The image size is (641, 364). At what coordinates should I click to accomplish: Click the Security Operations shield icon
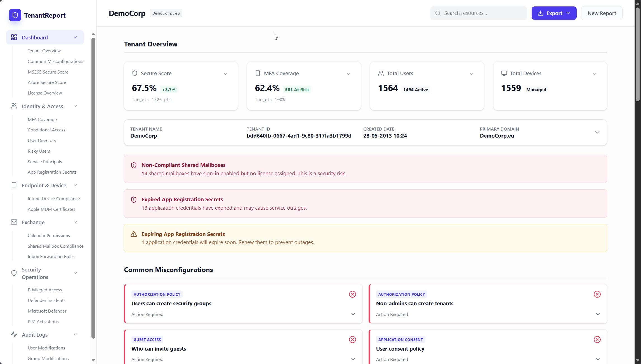(x=14, y=273)
